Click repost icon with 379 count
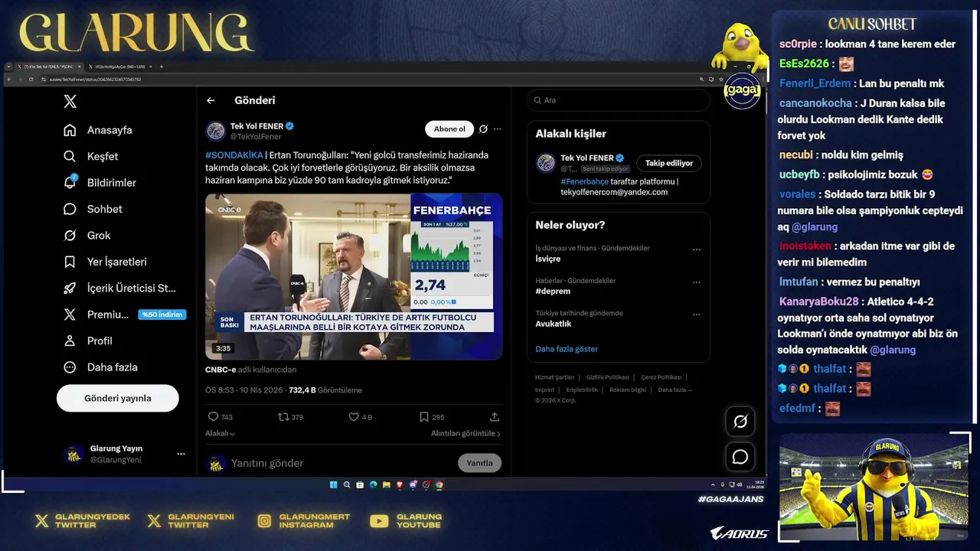This screenshot has height=551, width=980. coord(283,417)
